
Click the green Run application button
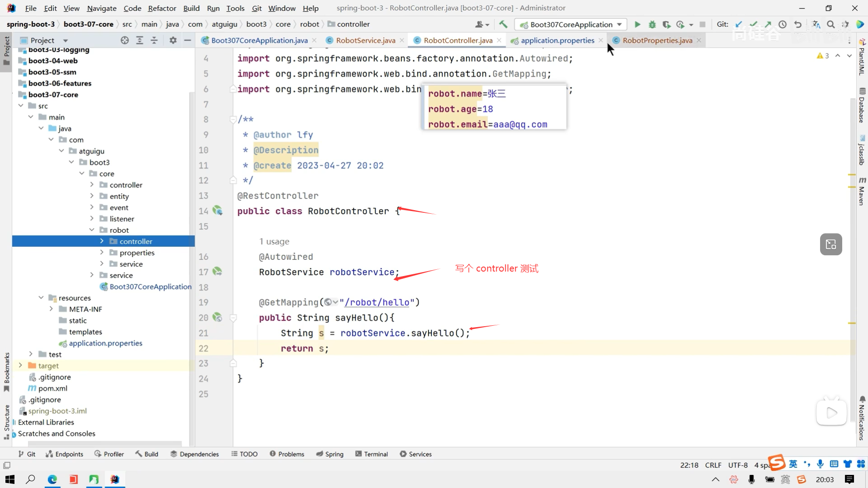tap(637, 24)
